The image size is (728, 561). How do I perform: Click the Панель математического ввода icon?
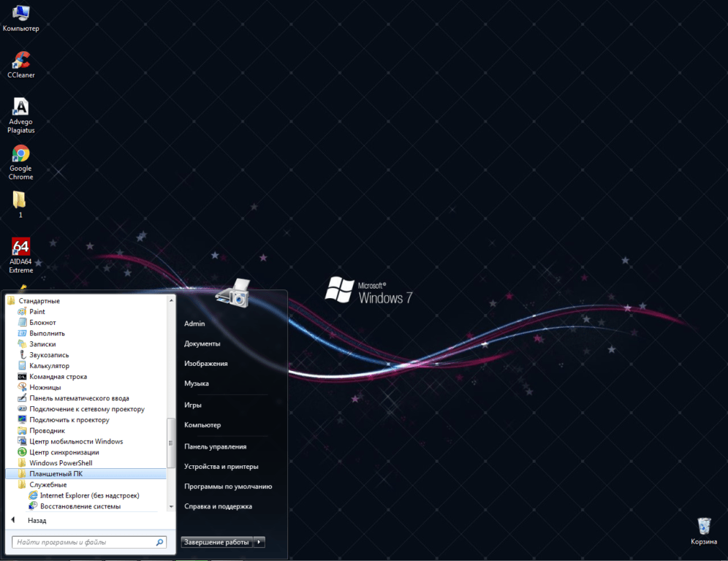(x=22, y=397)
